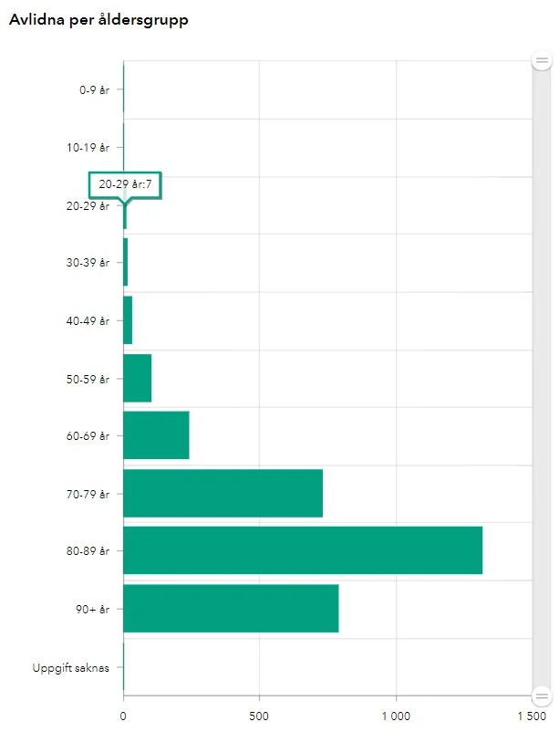560x732 pixels.
Task: Click the 50-59 år bar
Action: (138, 378)
